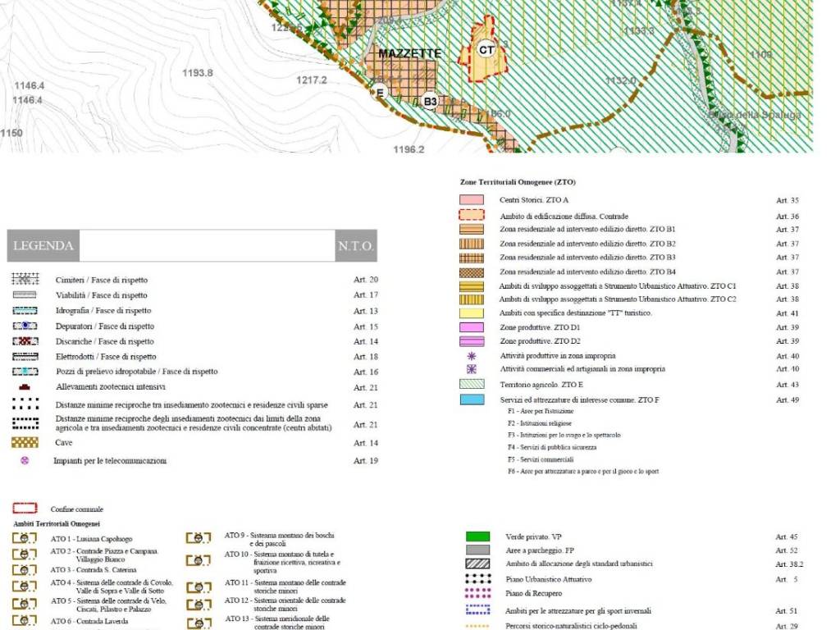The width and height of the screenshot is (840, 630).
Task: Click the Cave legend symbol
Action: tap(25, 442)
